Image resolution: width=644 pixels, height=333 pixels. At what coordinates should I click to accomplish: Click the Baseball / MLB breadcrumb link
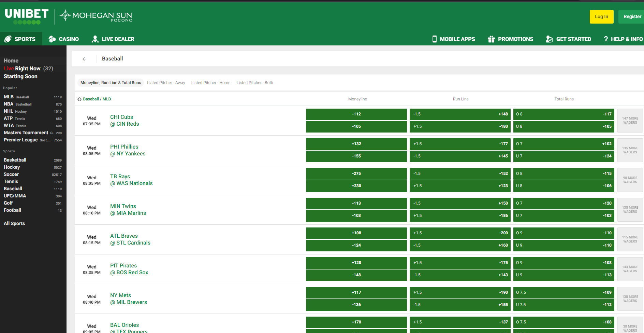tap(97, 99)
